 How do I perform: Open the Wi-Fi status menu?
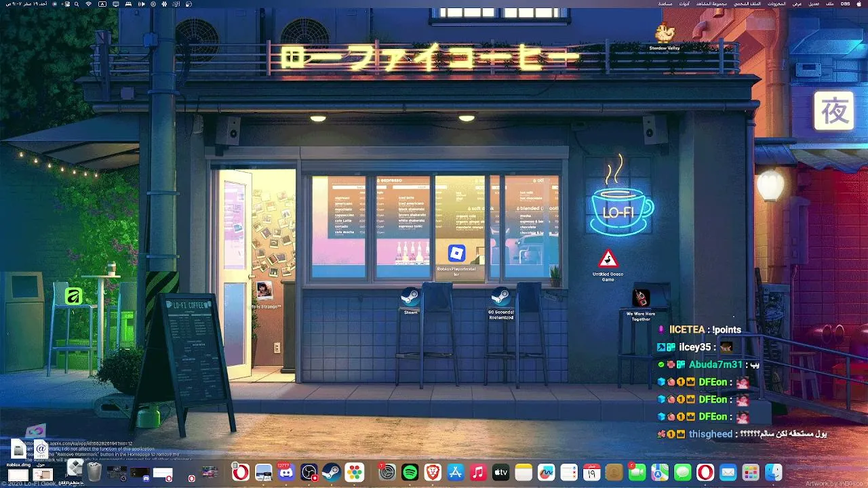click(89, 4)
